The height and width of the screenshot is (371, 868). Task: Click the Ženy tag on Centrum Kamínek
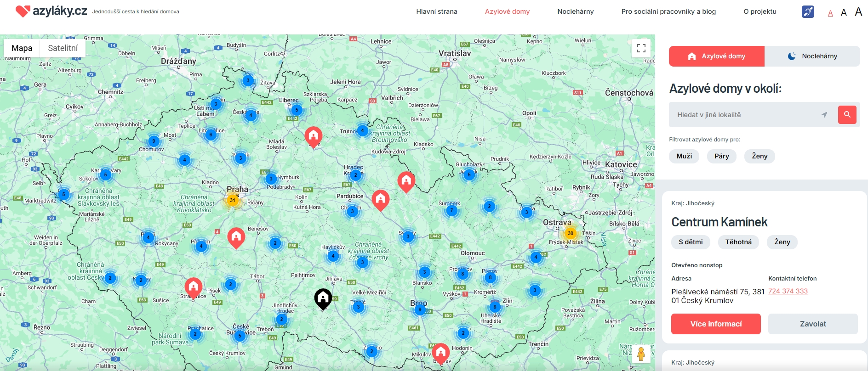[x=782, y=242]
